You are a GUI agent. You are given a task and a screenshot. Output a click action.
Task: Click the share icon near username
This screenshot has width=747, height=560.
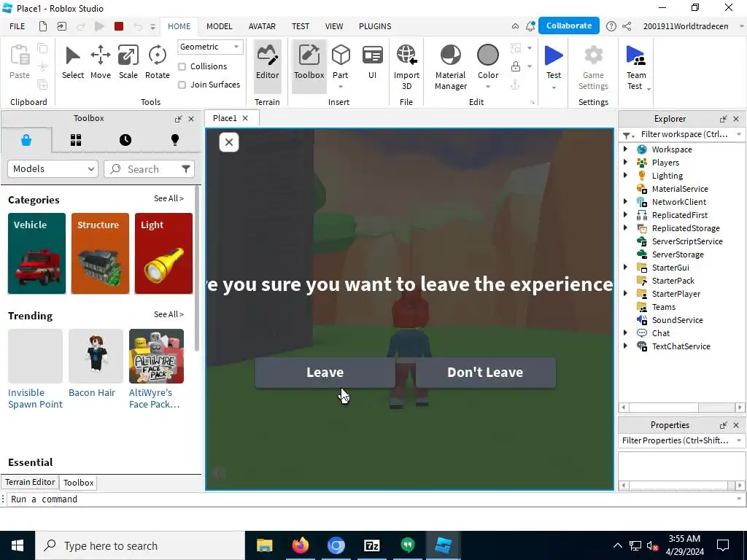pyautogui.click(x=627, y=26)
